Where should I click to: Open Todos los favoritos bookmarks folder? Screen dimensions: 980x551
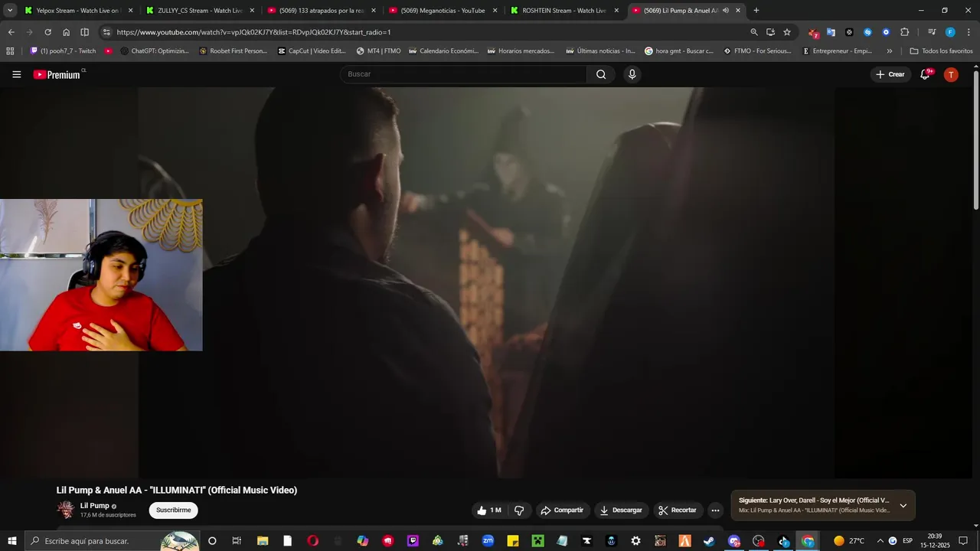[x=941, y=51]
